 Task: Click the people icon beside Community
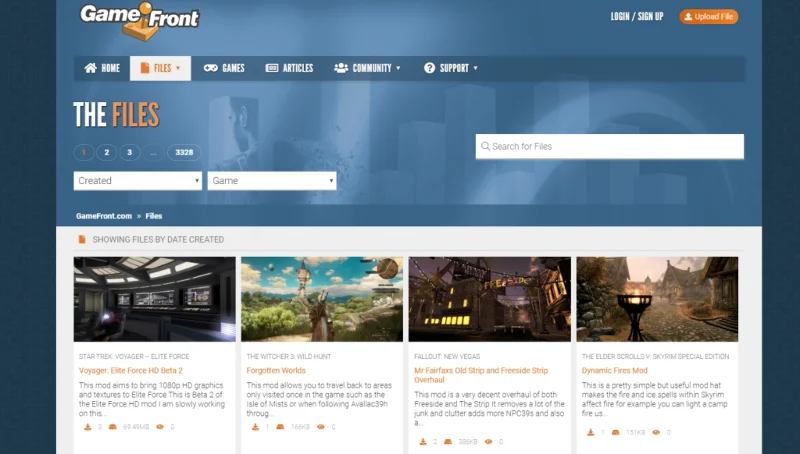[x=341, y=68]
